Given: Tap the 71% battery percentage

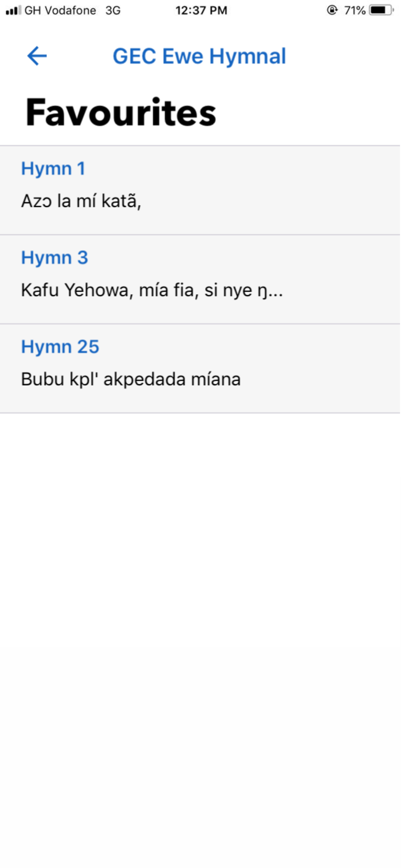Looking at the screenshot, I should point(355,10).
